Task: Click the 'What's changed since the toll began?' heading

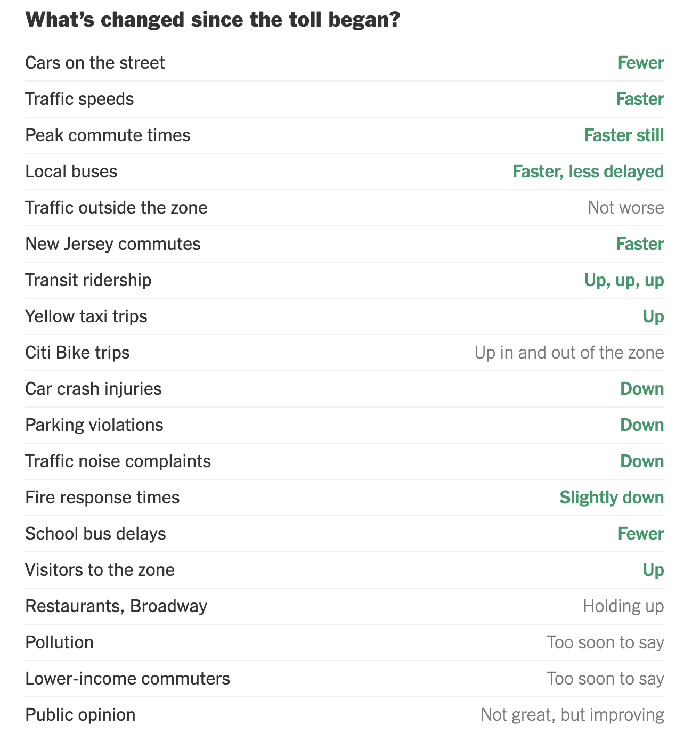Action: click(x=213, y=20)
